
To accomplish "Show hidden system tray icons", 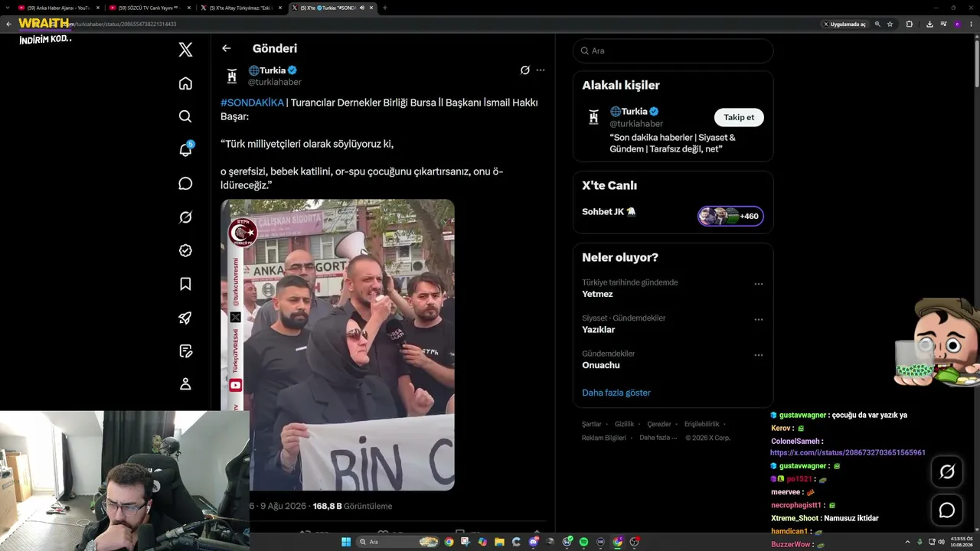I will 908,542.
